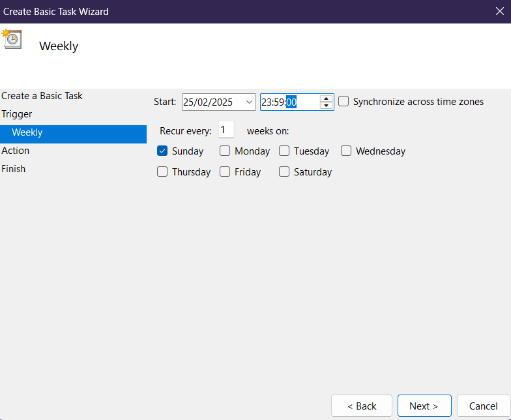Open the start date dropdown calendar

(x=249, y=102)
